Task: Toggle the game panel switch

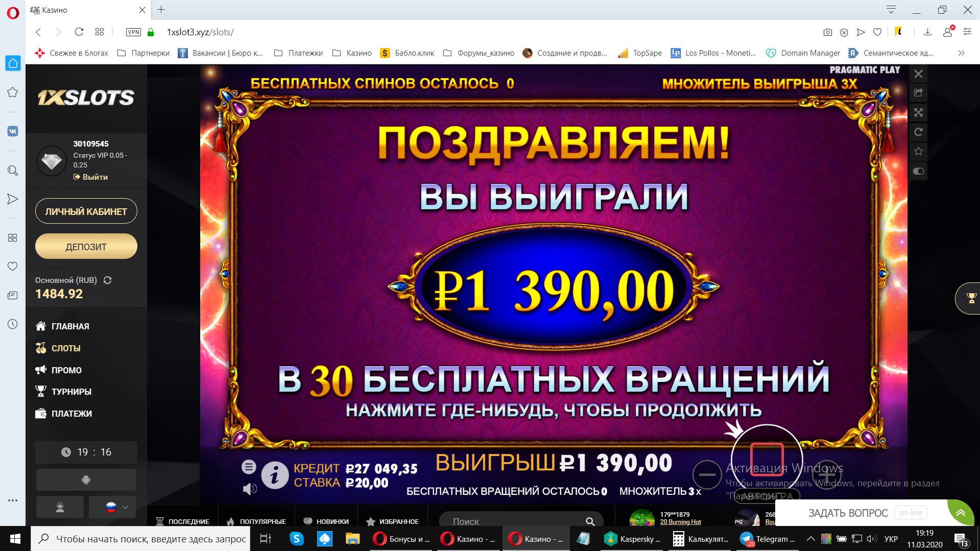Action: point(918,171)
